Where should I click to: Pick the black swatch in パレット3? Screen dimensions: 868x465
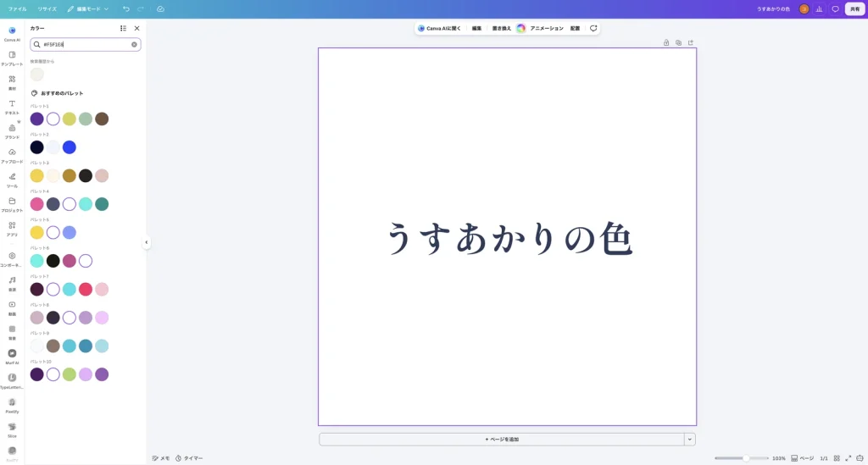pyautogui.click(x=86, y=176)
